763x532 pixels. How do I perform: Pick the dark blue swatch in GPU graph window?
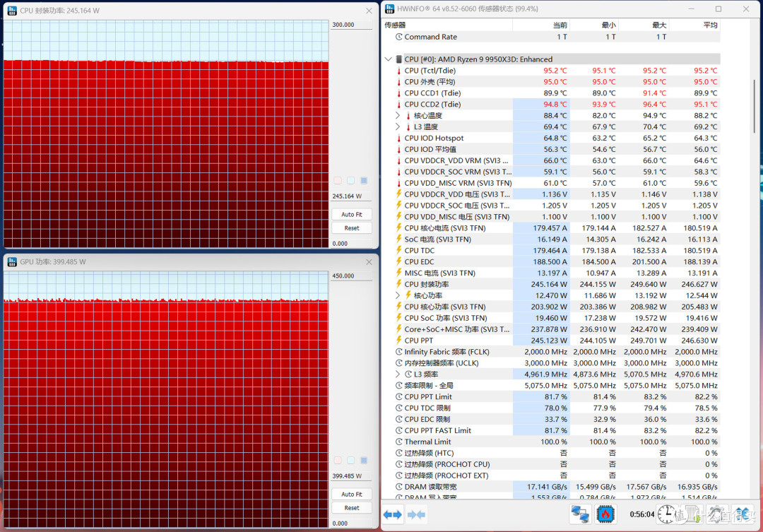point(364,461)
